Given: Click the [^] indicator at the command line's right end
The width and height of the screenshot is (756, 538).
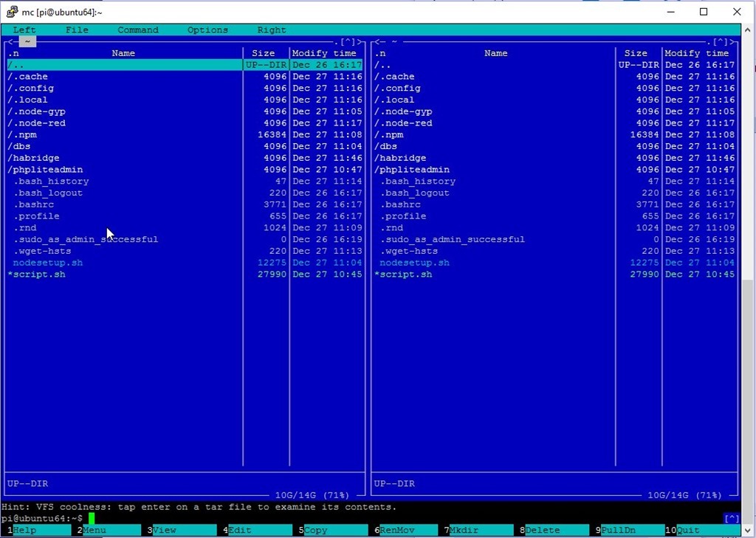Looking at the screenshot, I should click(x=731, y=519).
